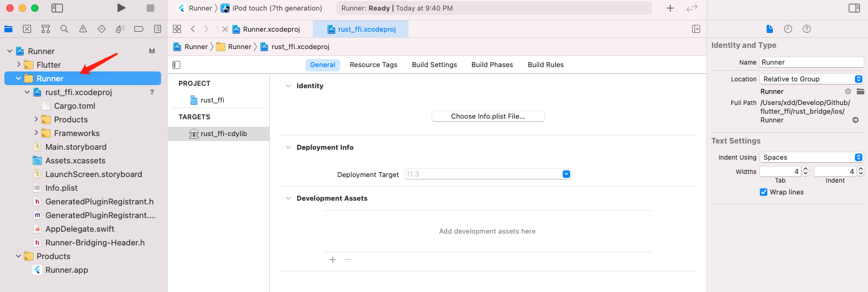The image size is (868, 292).
Task: Click the Tab width field
Action: pyautogui.click(x=780, y=171)
